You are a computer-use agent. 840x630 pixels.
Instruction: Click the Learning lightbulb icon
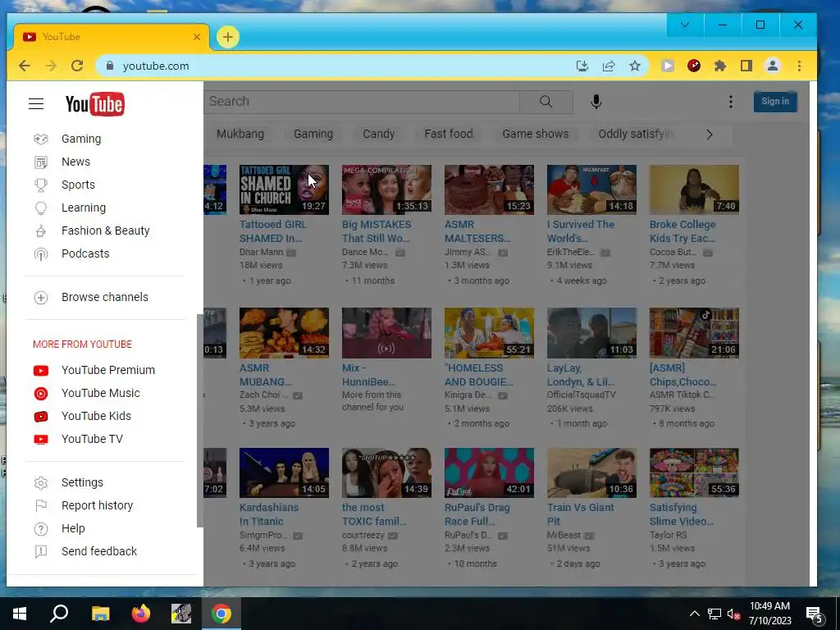[x=41, y=208]
